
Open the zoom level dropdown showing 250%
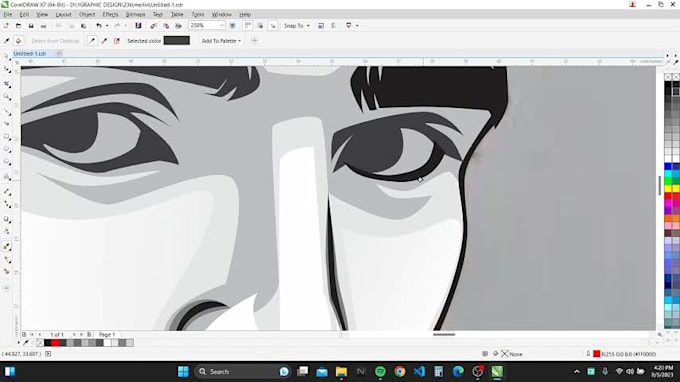(x=222, y=26)
